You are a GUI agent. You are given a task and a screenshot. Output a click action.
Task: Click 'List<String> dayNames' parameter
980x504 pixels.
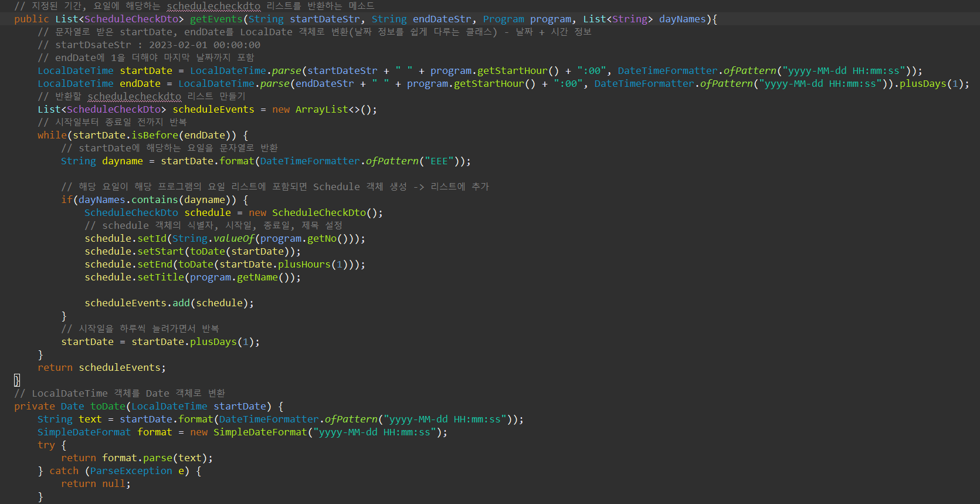coord(644,19)
